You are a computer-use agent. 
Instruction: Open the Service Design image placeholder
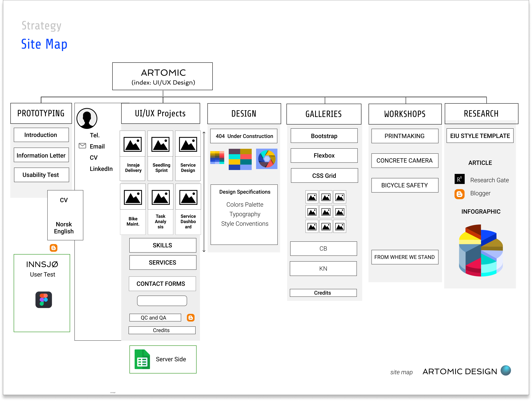coord(188,144)
